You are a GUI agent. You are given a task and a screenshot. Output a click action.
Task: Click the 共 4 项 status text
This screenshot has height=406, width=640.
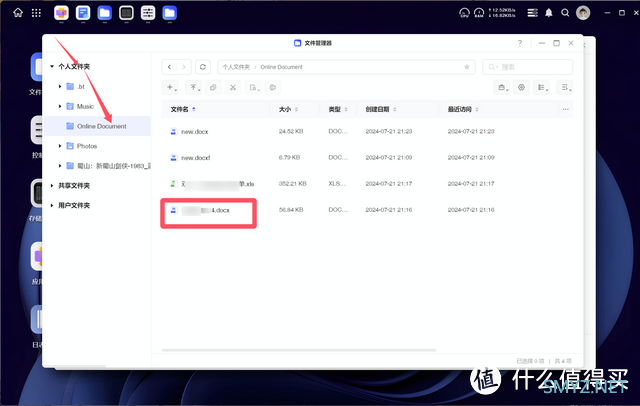click(562, 361)
